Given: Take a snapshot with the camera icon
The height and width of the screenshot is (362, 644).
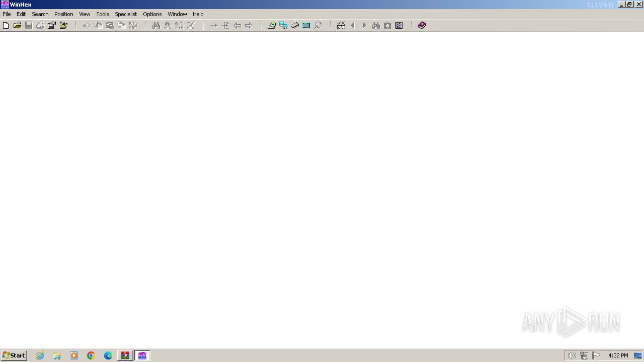Looking at the screenshot, I should tap(387, 25).
